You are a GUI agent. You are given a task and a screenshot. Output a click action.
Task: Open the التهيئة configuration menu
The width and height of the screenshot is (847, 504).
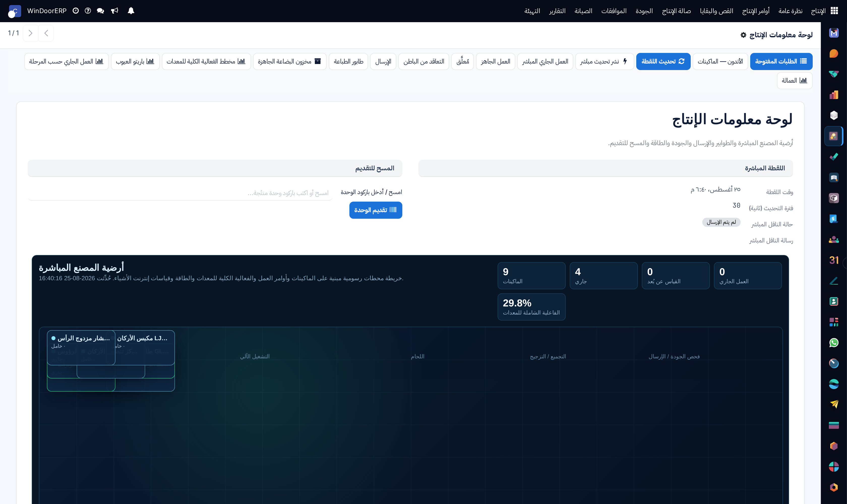pos(532,11)
